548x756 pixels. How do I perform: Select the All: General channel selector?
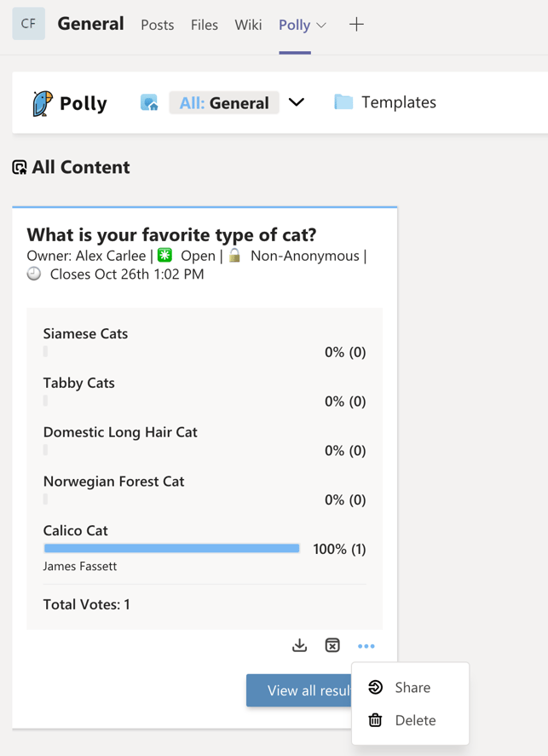[224, 103]
